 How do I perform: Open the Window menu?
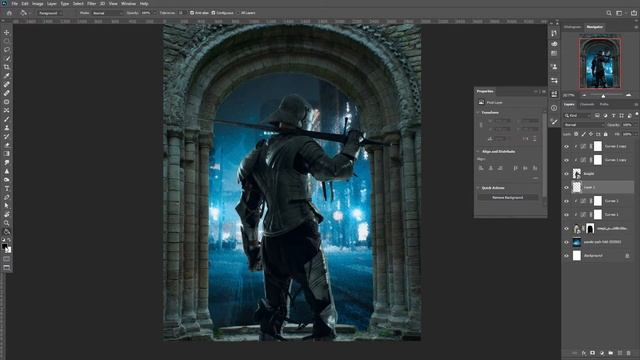pos(128,3)
